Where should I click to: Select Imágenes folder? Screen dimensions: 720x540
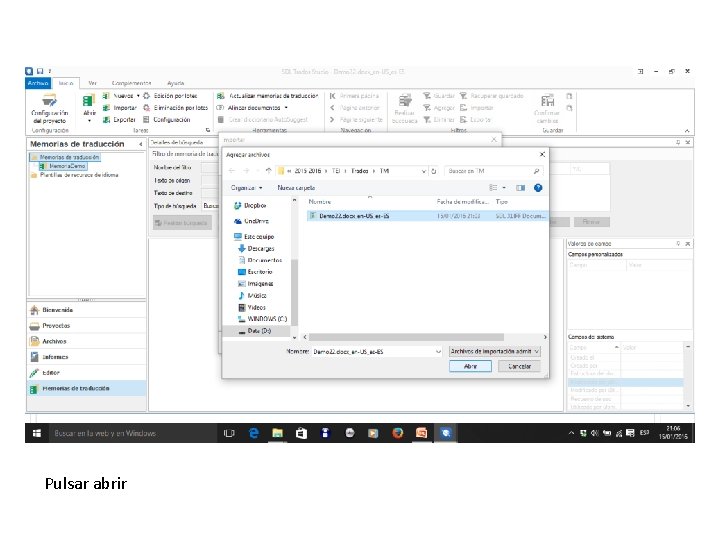pyautogui.click(x=256, y=284)
